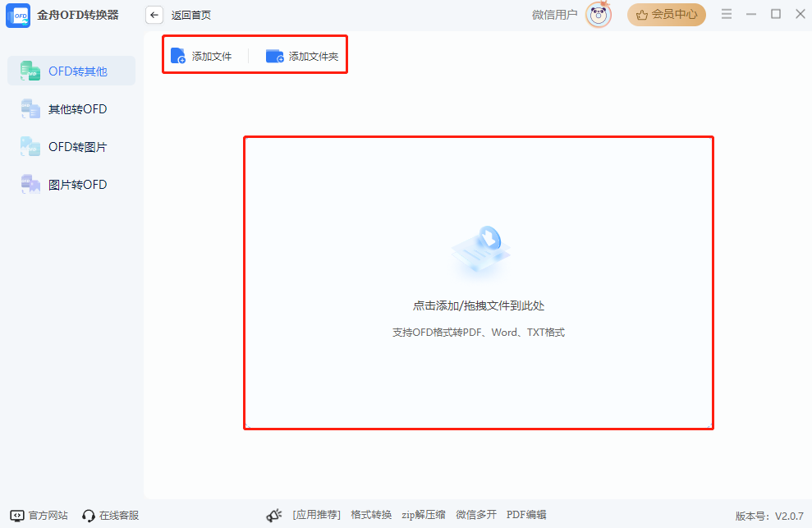
Task: Open the 微信多开 recommended app link
Action: point(476,515)
